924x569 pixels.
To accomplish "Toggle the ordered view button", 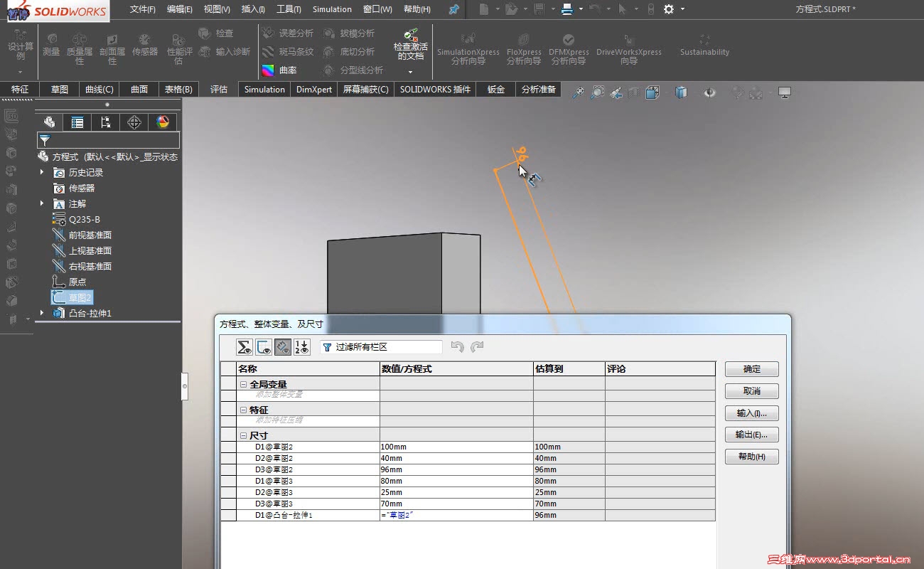I will point(302,347).
